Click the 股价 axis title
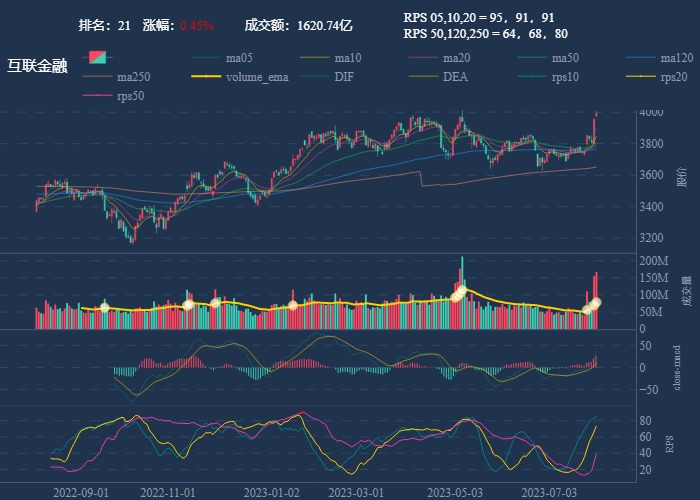The width and height of the screenshot is (700, 500). click(x=682, y=177)
